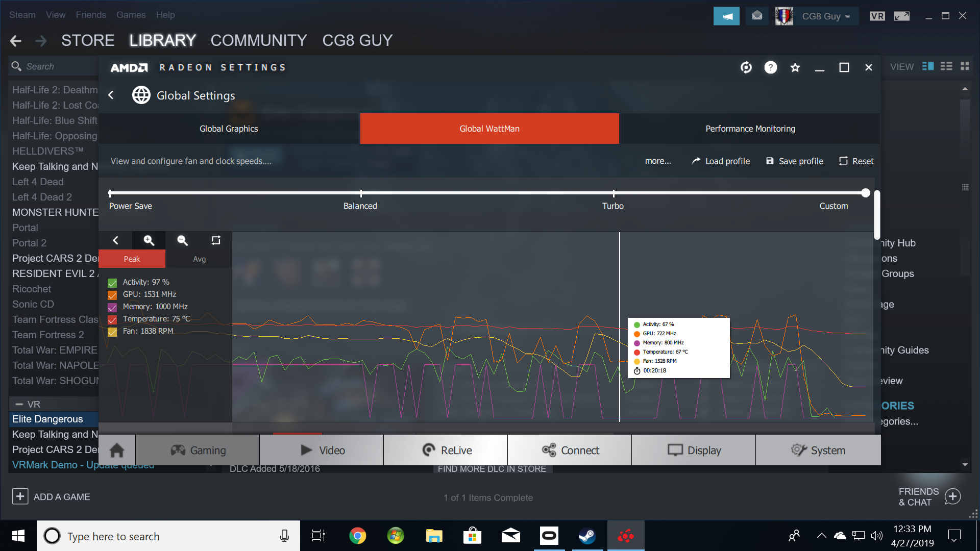Select Elite Dangerous in VR list
Image resolution: width=980 pixels, height=551 pixels.
click(54, 419)
